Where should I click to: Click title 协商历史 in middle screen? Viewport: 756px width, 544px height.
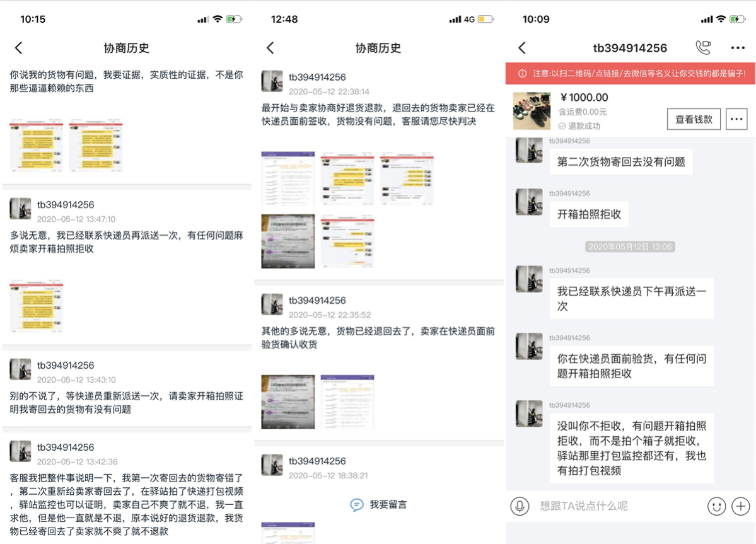[378, 48]
